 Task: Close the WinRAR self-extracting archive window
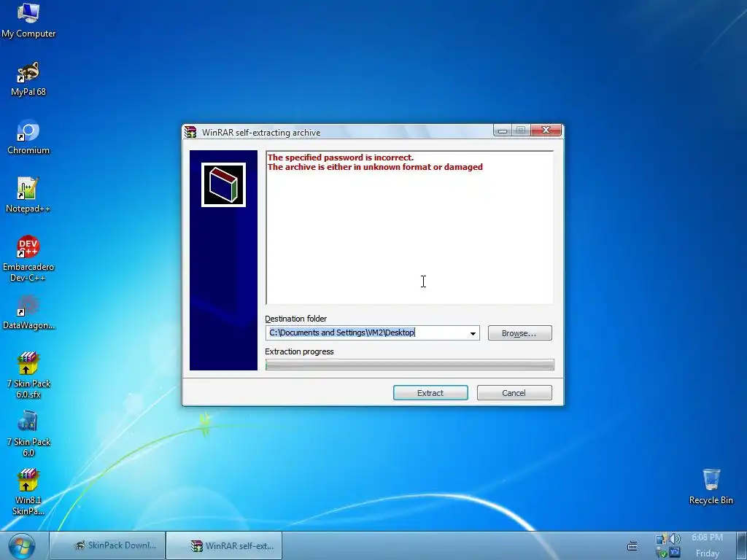point(546,130)
